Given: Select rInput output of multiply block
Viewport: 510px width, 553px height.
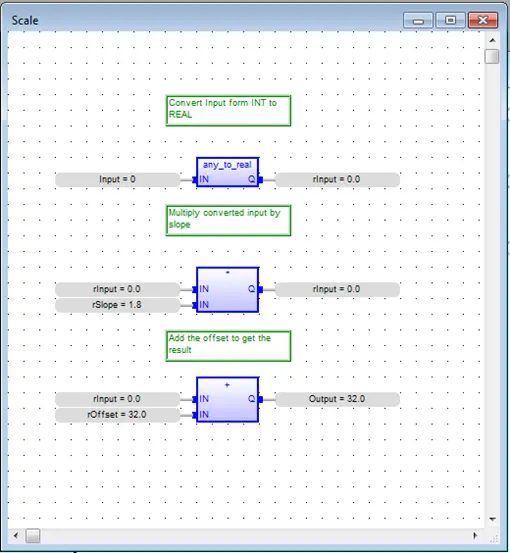Looking at the screenshot, I should click(x=337, y=289).
